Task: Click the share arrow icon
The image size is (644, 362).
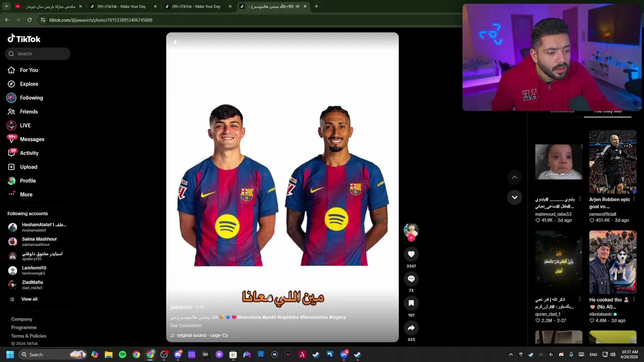Action: (411, 328)
